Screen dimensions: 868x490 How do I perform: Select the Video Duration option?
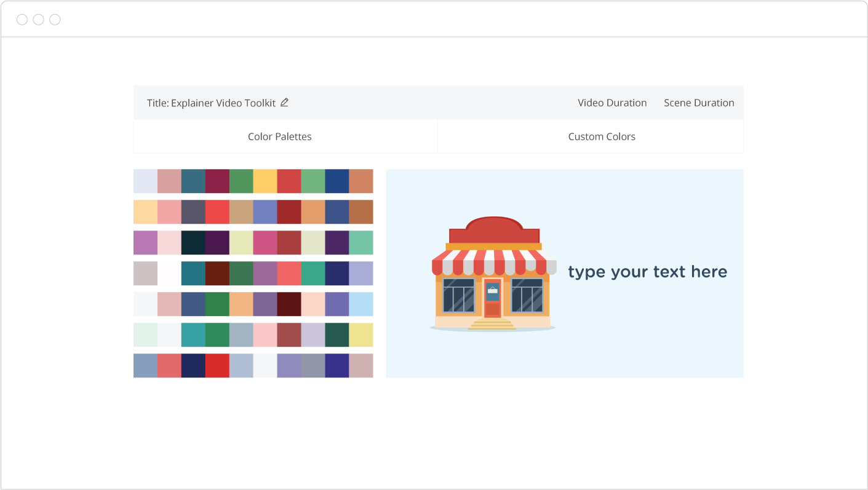[612, 103]
